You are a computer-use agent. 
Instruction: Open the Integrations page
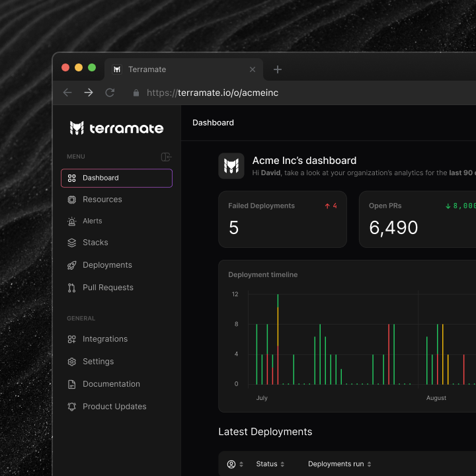click(x=105, y=339)
